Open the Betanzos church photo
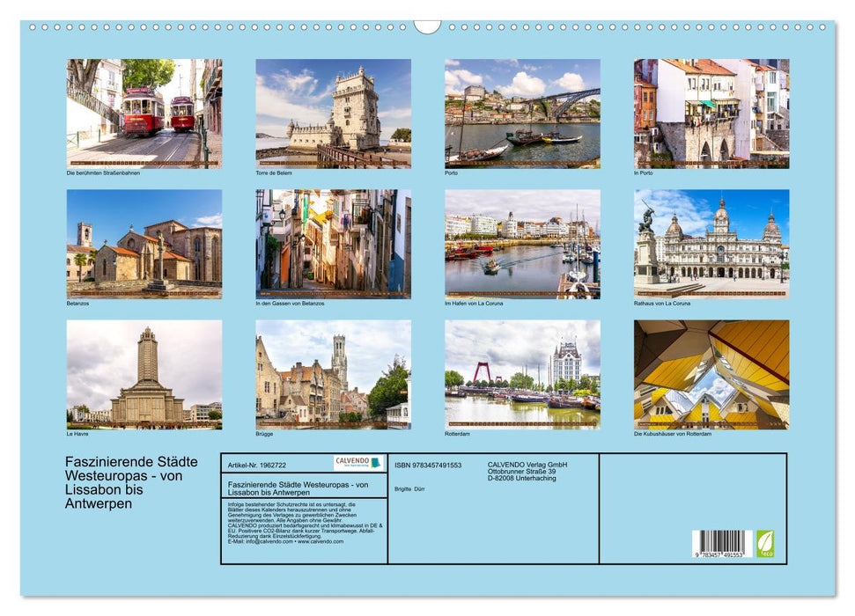Screen dimensions: 855x616 coord(144,244)
